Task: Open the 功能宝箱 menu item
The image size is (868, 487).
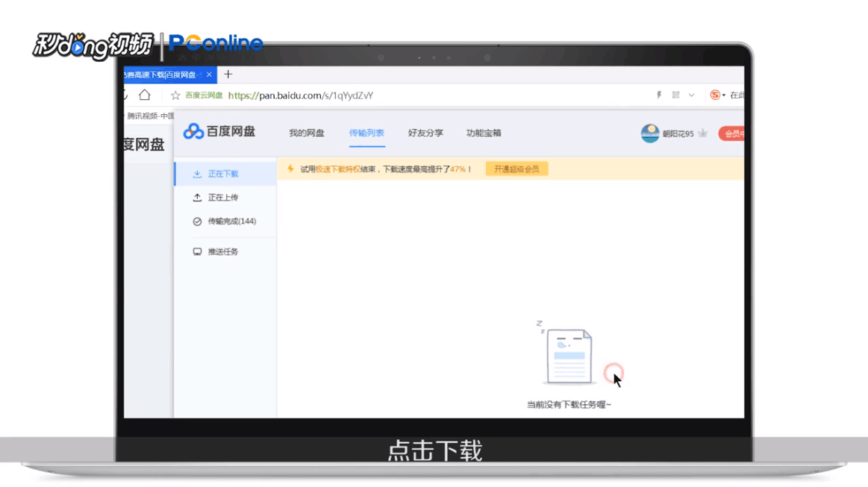Action: (484, 133)
